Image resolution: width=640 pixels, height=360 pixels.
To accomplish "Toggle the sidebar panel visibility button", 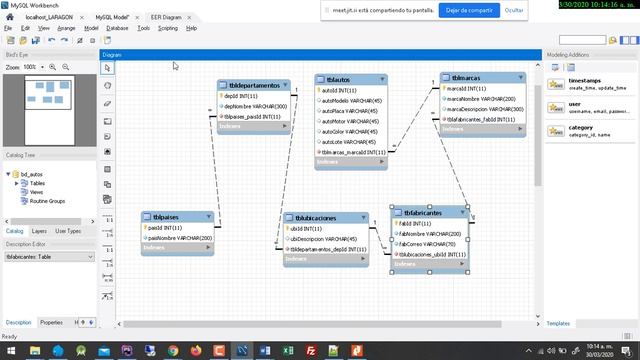I will [624, 40].
